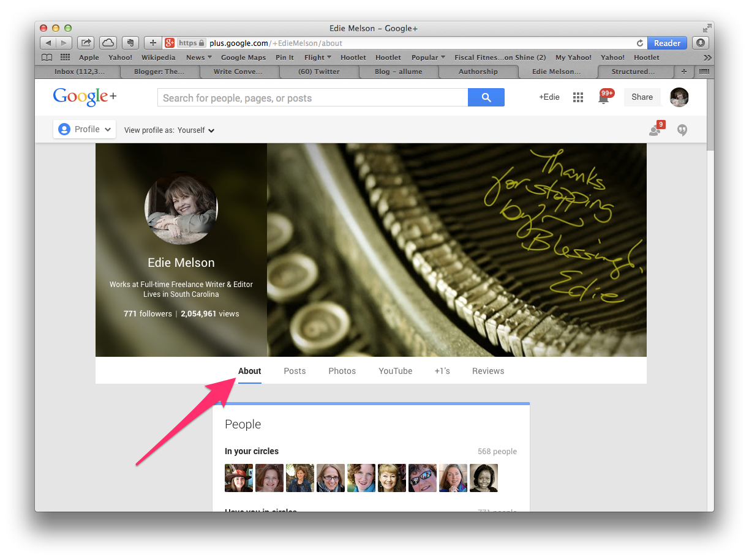Click the Evernote clipper toolbar icon

tap(130, 43)
